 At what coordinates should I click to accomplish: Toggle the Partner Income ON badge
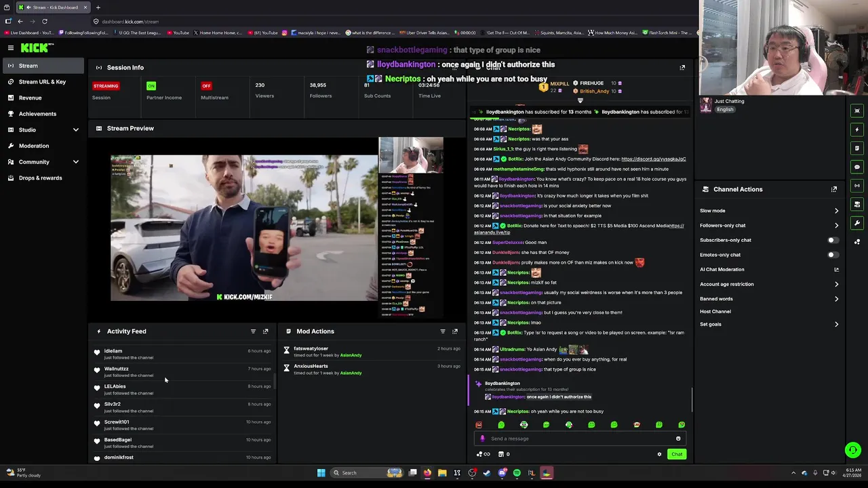(x=151, y=86)
